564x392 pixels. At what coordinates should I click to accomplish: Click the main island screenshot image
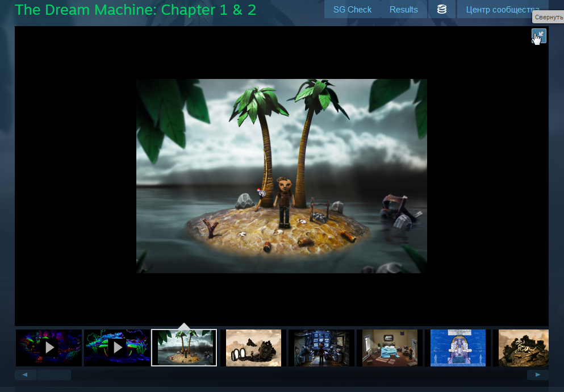pyautogui.click(x=282, y=176)
